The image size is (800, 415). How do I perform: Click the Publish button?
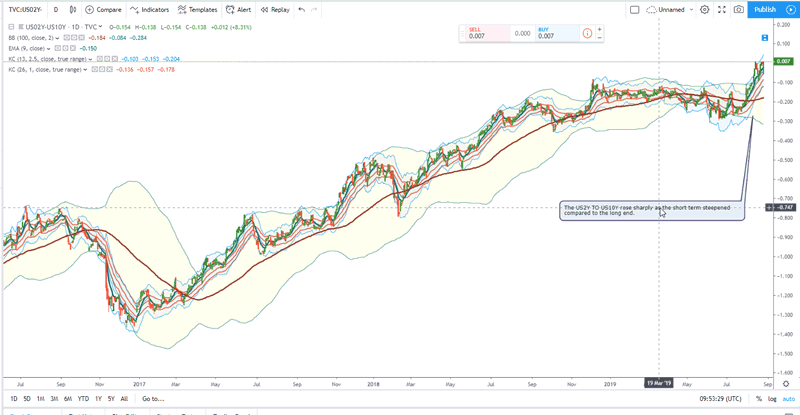point(765,9)
